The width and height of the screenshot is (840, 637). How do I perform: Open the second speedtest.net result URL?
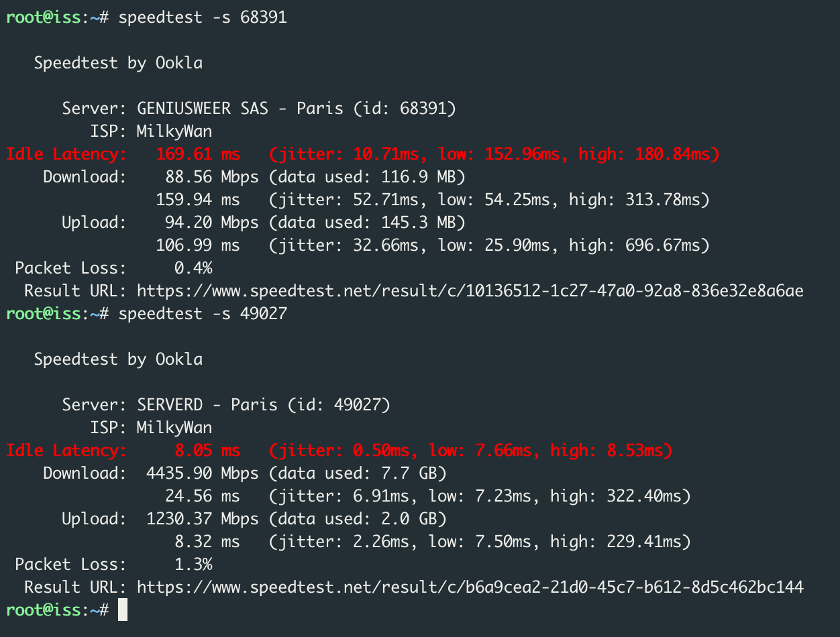click(470, 587)
